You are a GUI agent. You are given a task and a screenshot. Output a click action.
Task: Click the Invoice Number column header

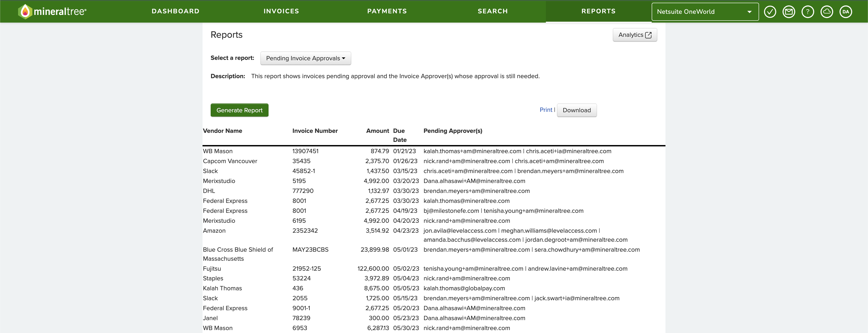point(315,131)
